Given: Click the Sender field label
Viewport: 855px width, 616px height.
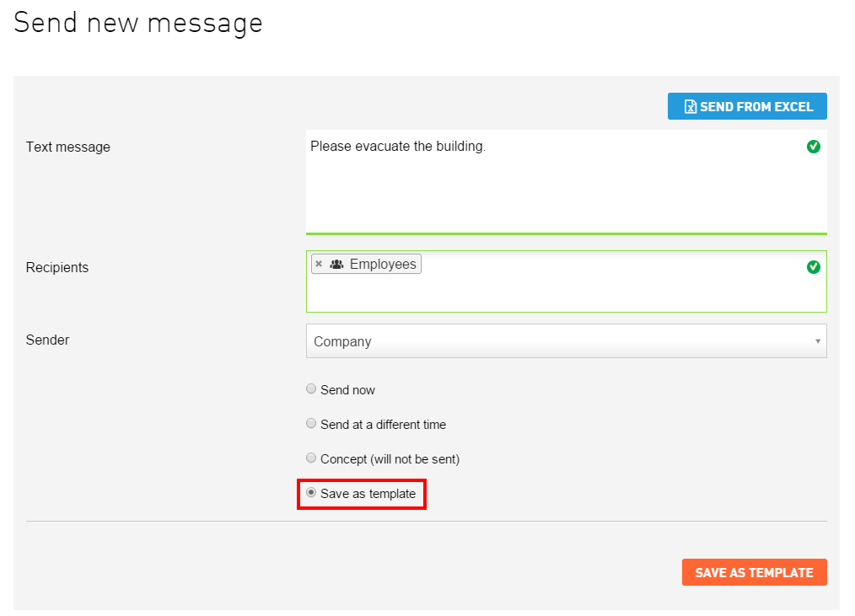Looking at the screenshot, I should click(x=47, y=340).
